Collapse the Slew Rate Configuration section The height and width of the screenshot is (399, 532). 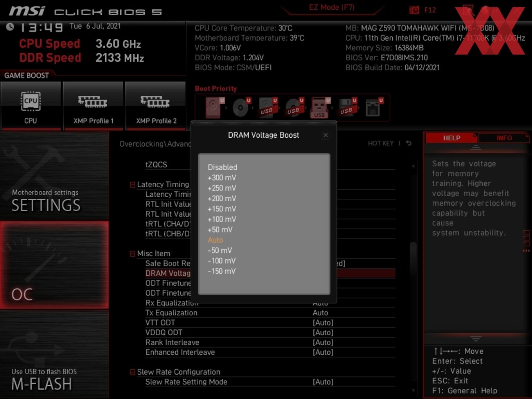click(133, 372)
